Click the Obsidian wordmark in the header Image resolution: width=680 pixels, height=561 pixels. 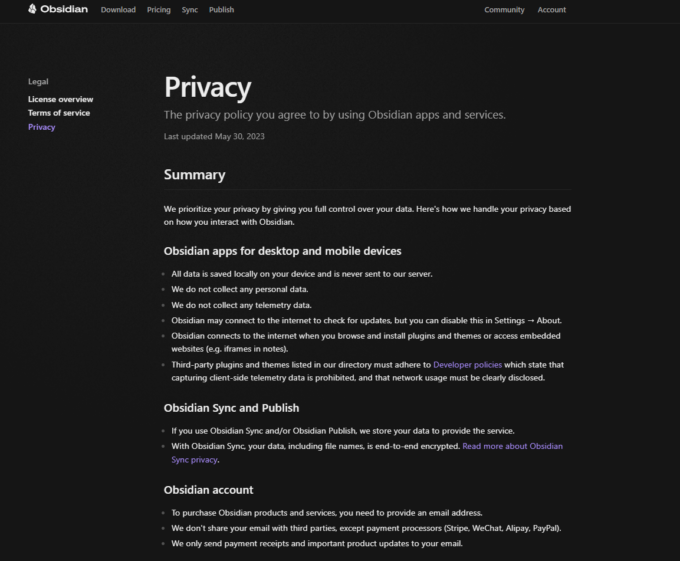(x=64, y=10)
